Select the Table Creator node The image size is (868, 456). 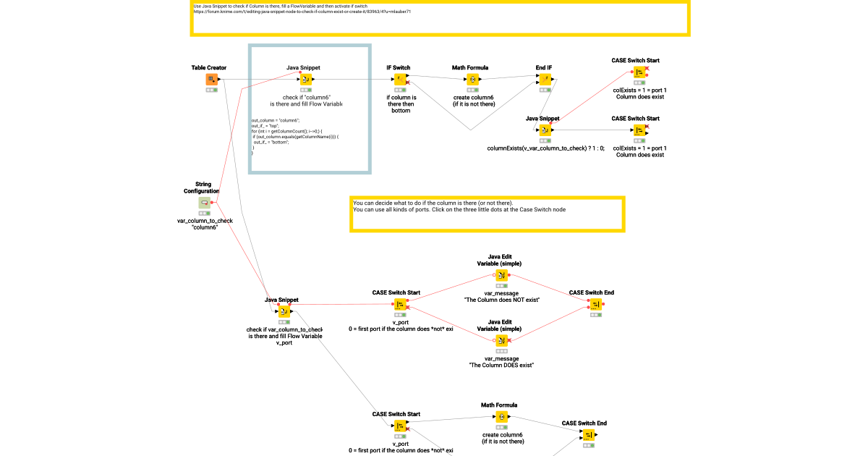210,79
